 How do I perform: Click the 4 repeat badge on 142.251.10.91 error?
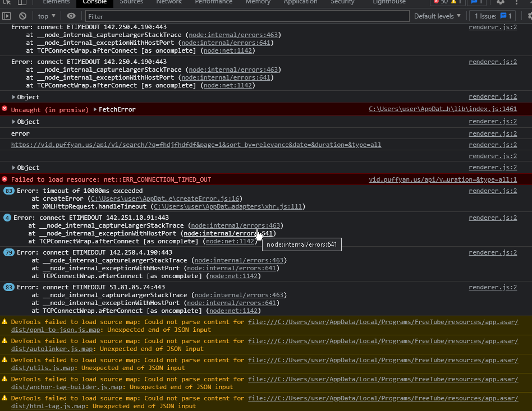7,218
